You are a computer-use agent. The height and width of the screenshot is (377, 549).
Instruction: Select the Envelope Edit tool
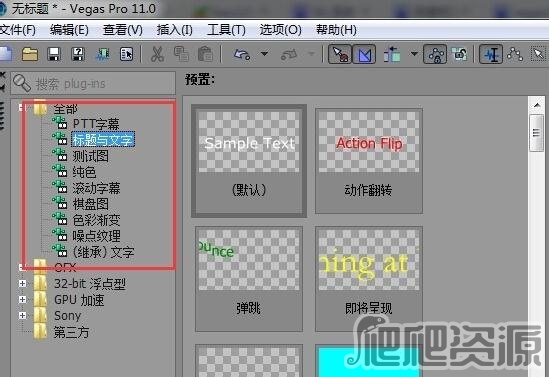[x=515, y=54]
